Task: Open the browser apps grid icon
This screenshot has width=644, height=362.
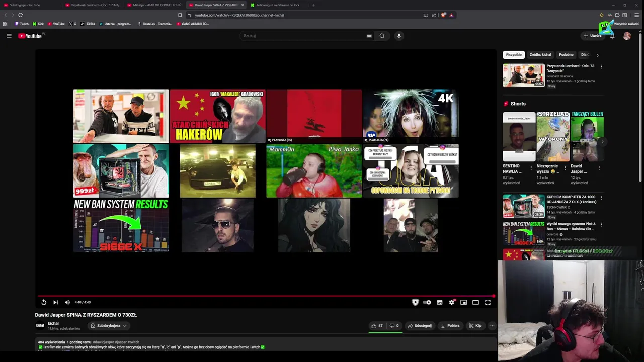Action: coord(5,24)
